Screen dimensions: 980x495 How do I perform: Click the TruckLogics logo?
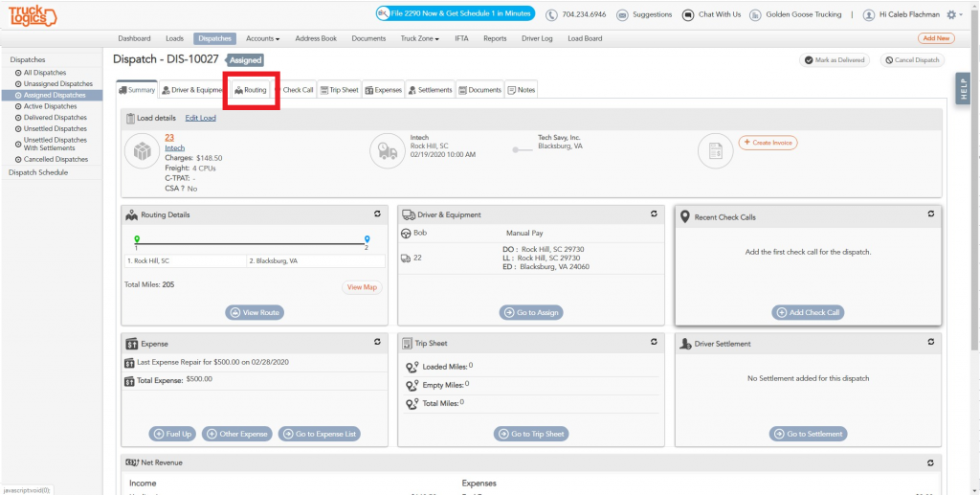click(33, 15)
